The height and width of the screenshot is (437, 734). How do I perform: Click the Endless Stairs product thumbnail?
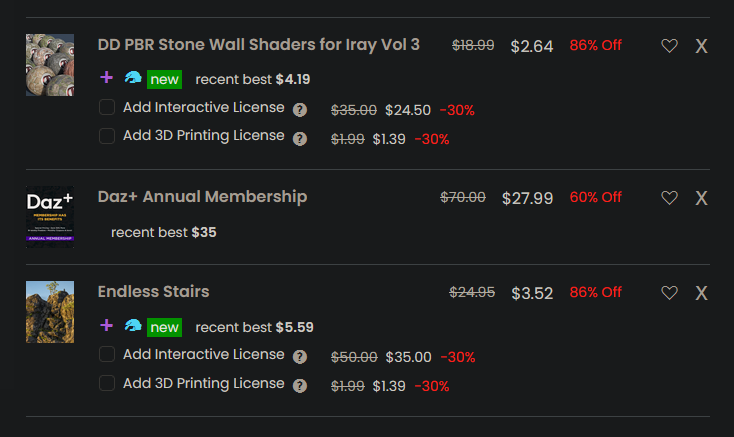(50, 312)
